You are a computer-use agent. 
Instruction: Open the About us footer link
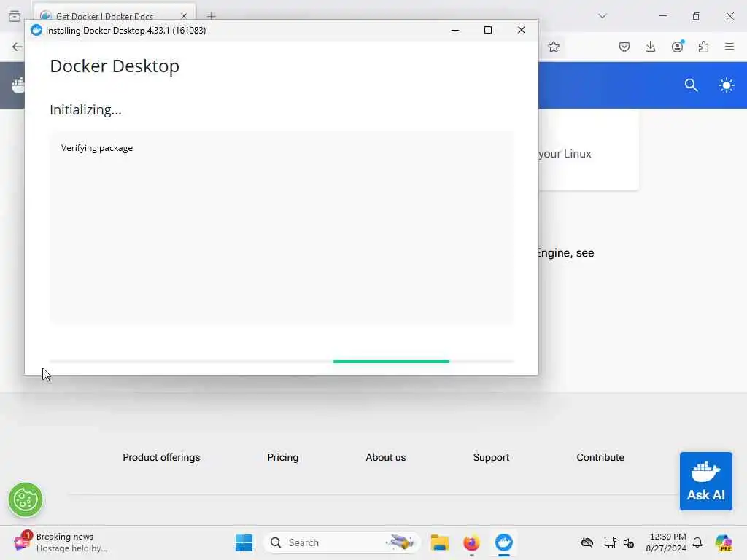tap(385, 457)
